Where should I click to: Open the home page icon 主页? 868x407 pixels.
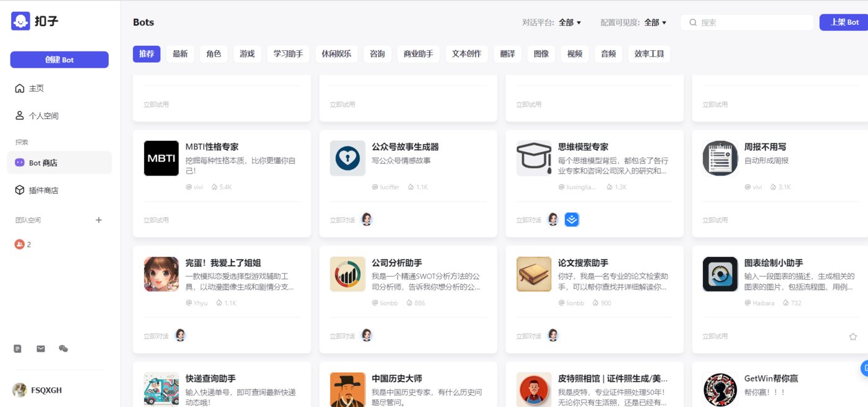(x=19, y=89)
